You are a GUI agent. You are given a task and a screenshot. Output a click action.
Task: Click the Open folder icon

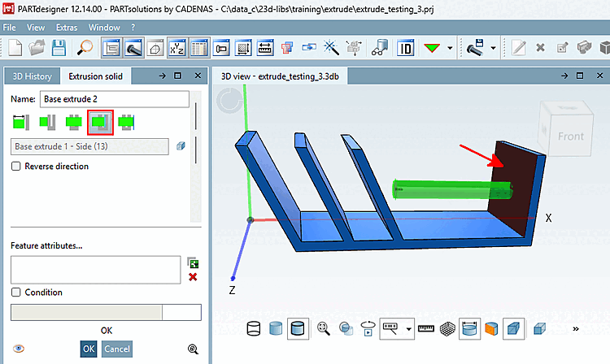pyautogui.click(x=37, y=48)
